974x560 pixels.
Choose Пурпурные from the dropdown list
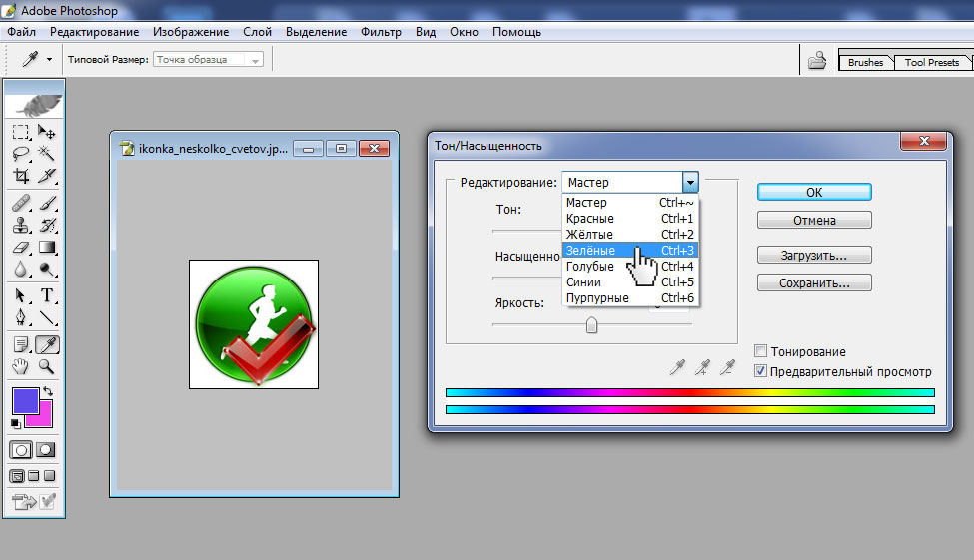(x=630, y=298)
